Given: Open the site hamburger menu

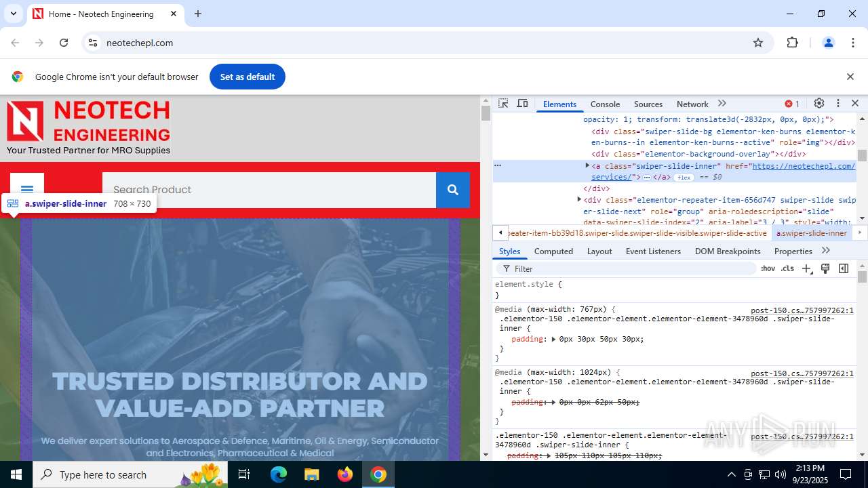Looking at the screenshot, I should click(27, 190).
